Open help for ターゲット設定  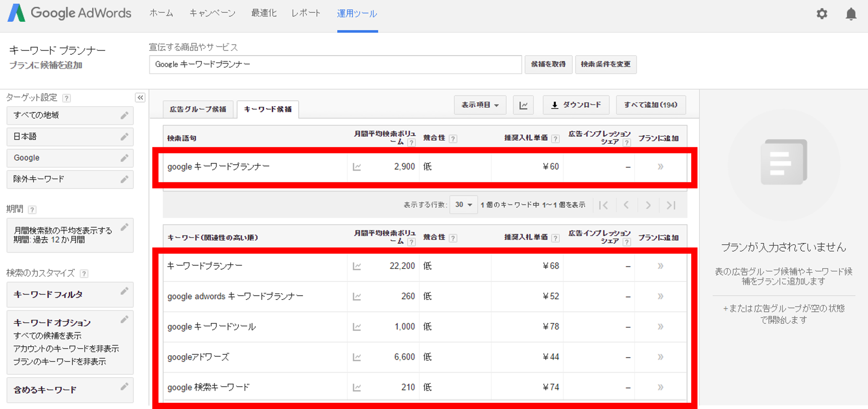(66, 98)
